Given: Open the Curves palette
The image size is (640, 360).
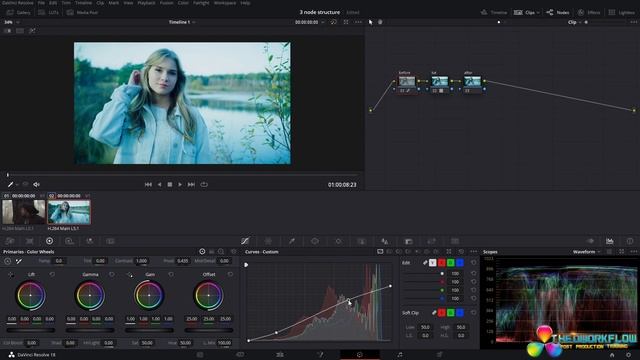Looking at the screenshot, I should click(245, 241).
